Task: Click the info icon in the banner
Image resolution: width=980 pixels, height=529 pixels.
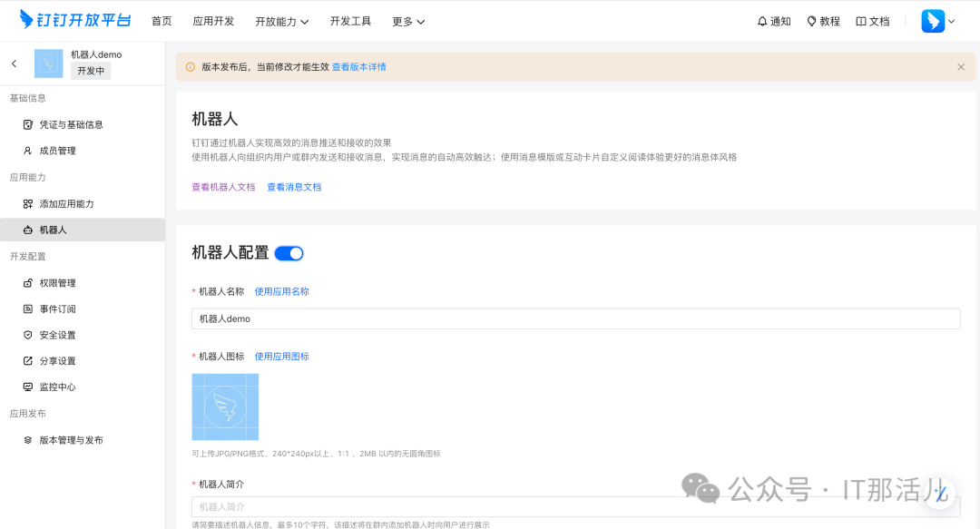Action: [x=190, y=67]
